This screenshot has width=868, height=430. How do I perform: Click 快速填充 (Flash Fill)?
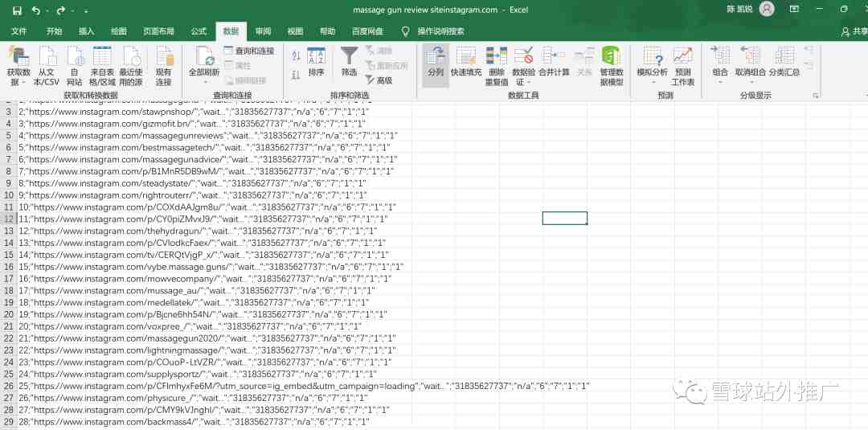click(x=466, y=61)
